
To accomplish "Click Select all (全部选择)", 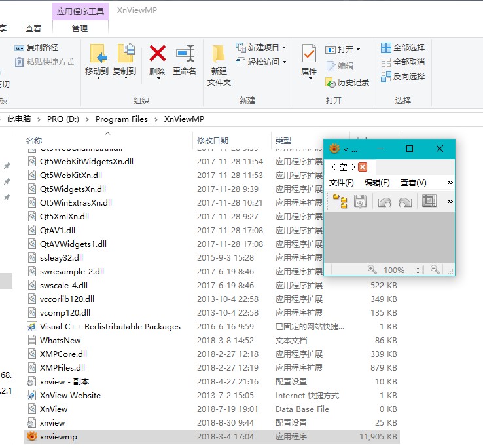I will (x=403, y=47).
